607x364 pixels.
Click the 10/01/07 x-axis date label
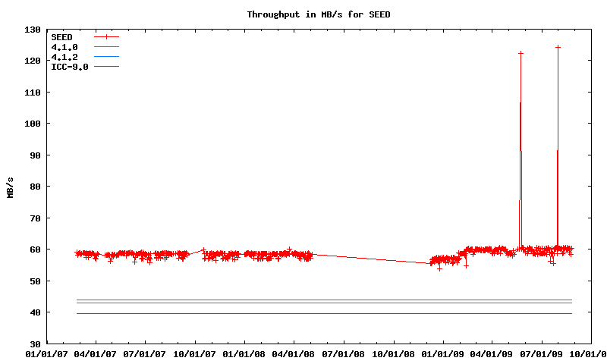(x=196, y=353)
